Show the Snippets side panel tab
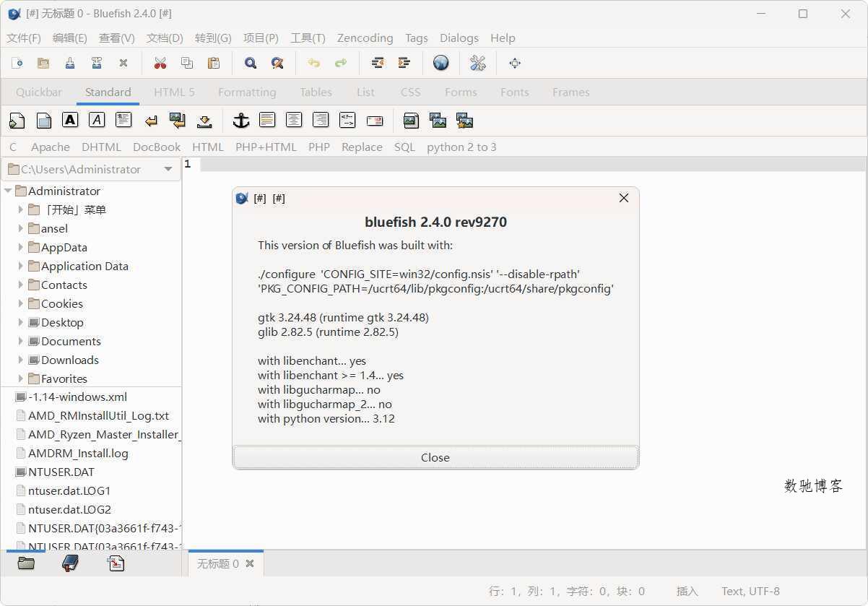The width and height of the screenshot is (868, 606). tap(116, 563)
